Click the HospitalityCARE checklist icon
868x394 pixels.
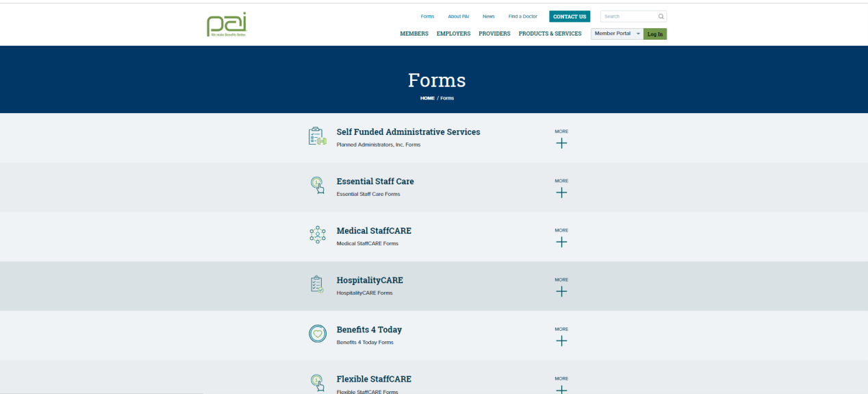pyautogui.click(x=317, y=284)
